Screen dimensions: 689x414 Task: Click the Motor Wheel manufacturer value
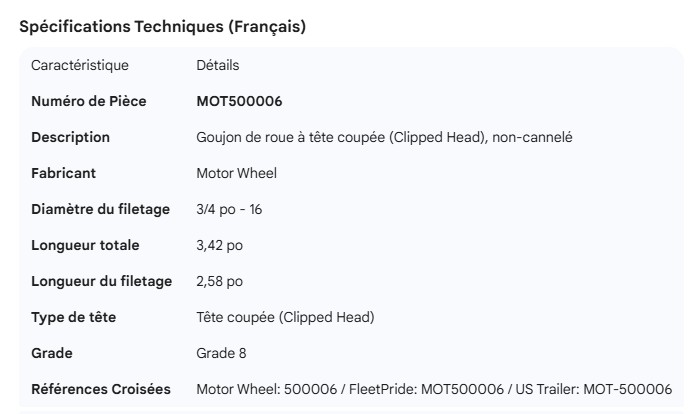[236, 173]
